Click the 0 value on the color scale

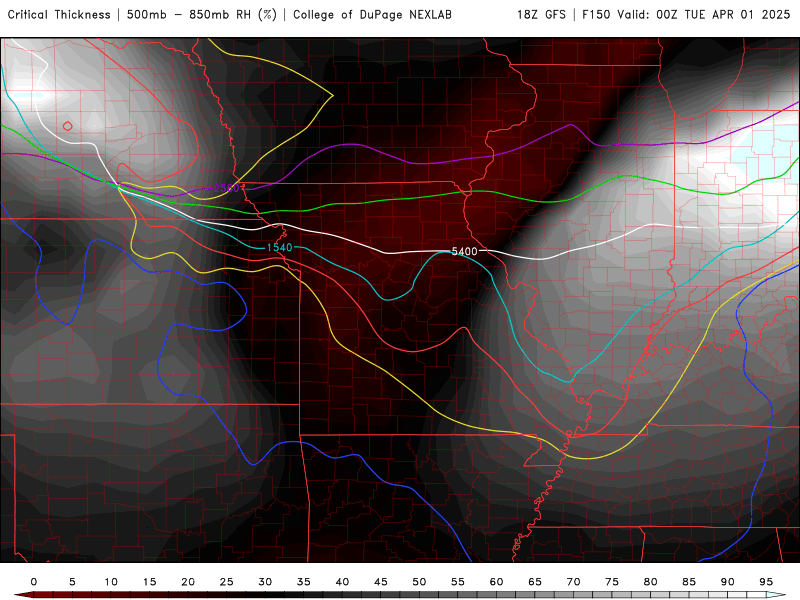34,582
